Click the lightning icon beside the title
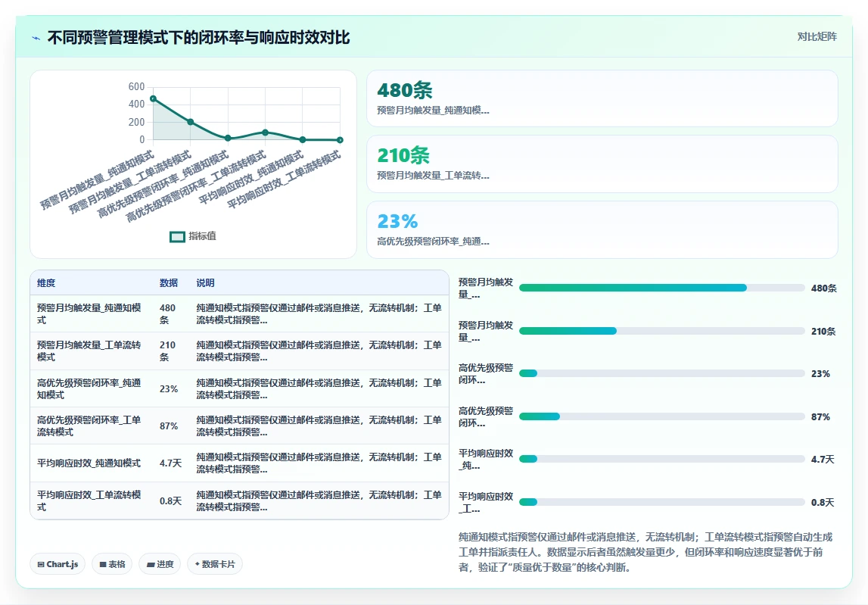868x605 pixels. 36,38
